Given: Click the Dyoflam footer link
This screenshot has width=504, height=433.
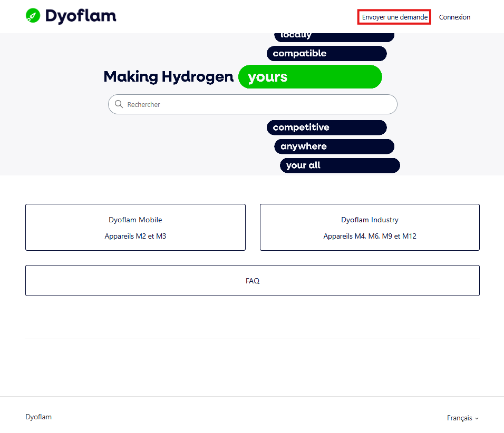Looking at the screenshot, I should [38, 417].
